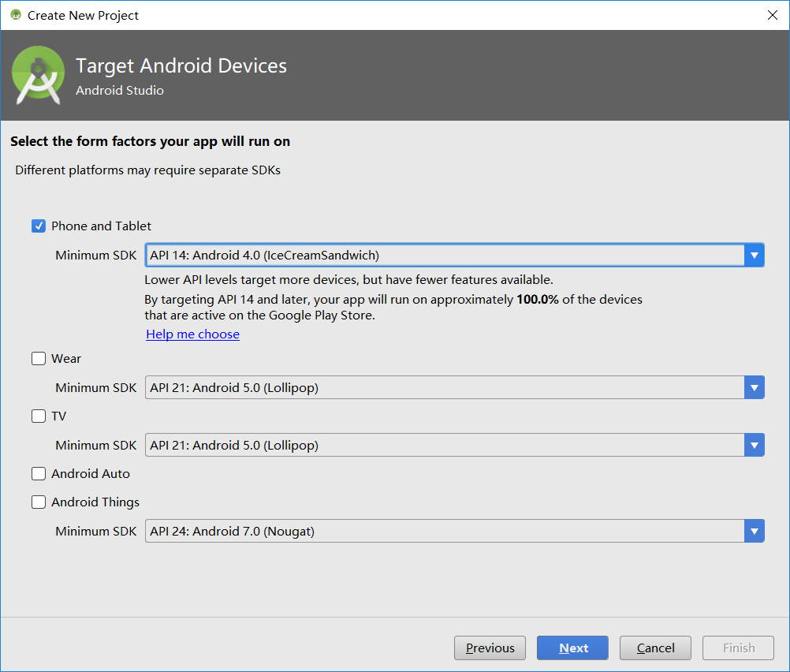Cancel the new project wizard

click(x=655, y=648)
